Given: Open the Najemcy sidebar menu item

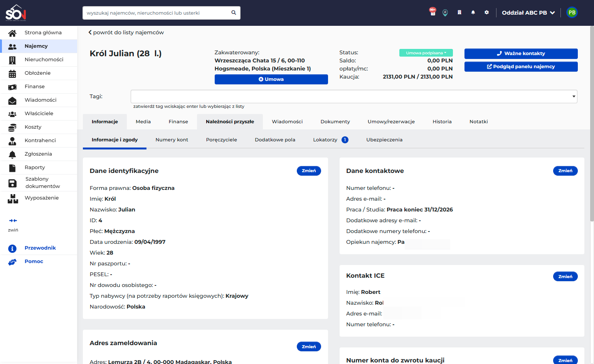Looking at the screenshot, I should 39,46.
